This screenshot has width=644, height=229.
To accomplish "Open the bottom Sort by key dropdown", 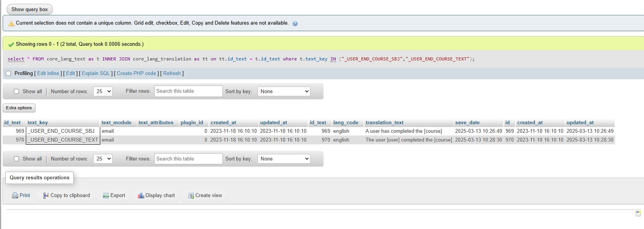I will [x=284, y=159].
